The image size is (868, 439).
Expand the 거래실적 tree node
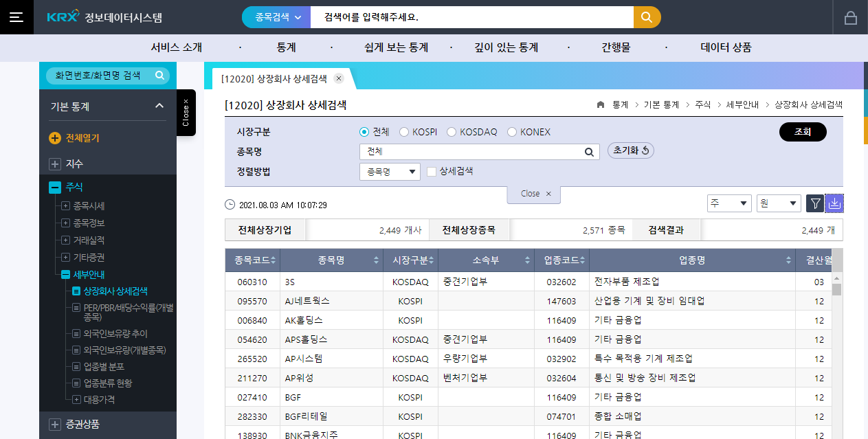66,240
